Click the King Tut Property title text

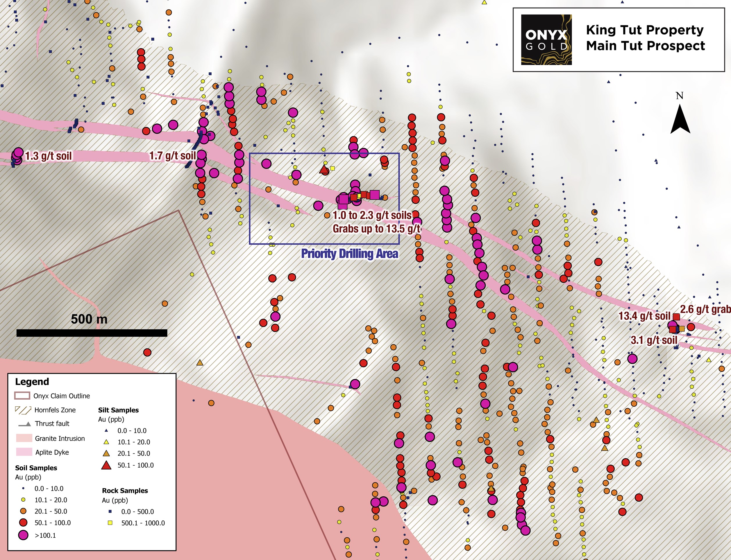[645, 30]
